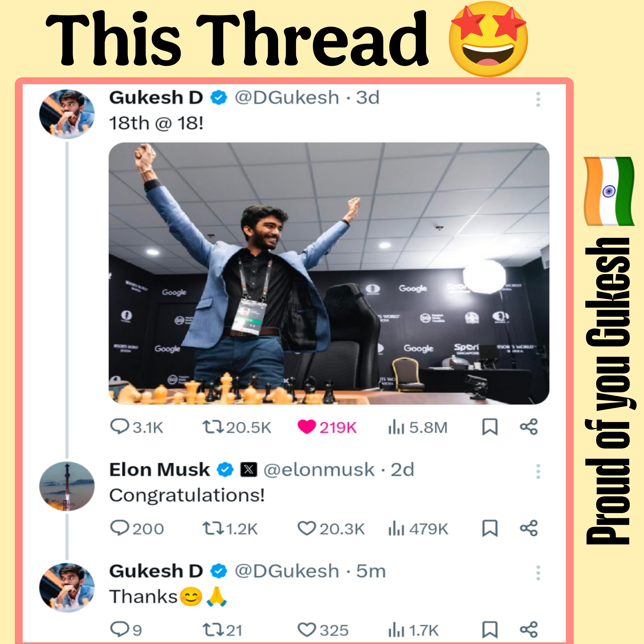Screen dimensions: 644x644
Task: Open the @DGukesh handle on first tweet
Action: 287,98
